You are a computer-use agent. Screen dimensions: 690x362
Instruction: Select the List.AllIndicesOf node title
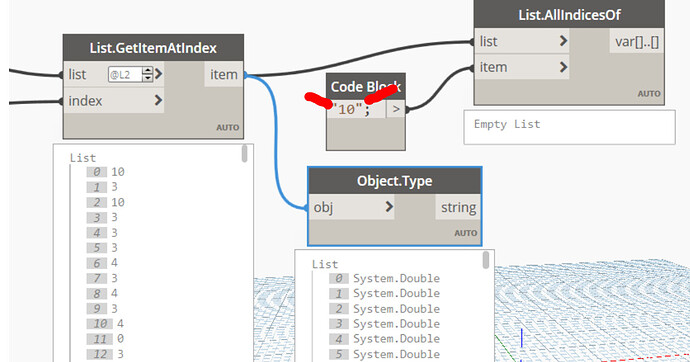pos(569,15)
